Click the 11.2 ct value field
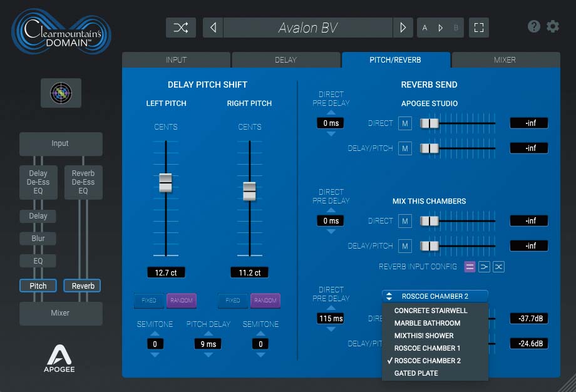This screenshot has height=392, width=576. click(x=249, y=272)
